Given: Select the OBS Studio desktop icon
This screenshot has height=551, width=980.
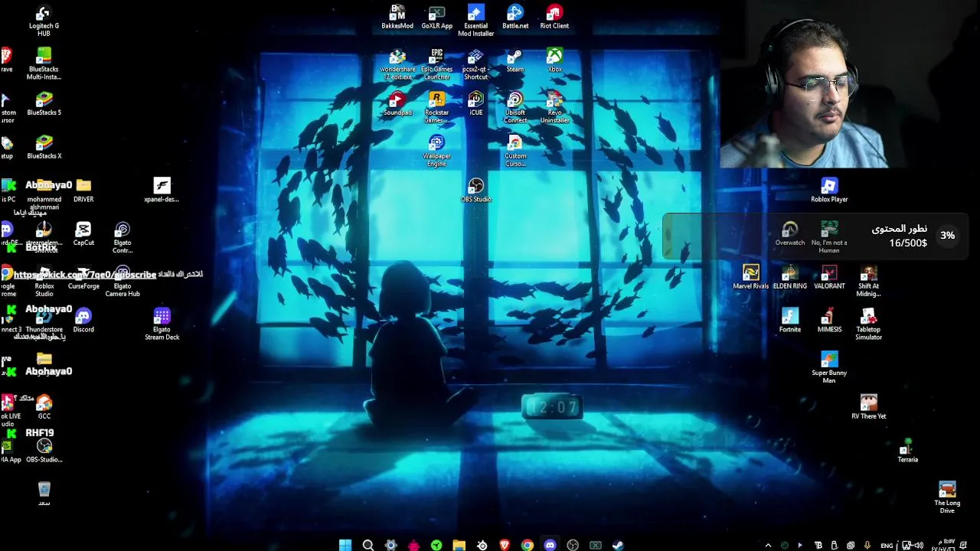Looking at the screenshot, I should pyautogui.click(x=475, y=191).
